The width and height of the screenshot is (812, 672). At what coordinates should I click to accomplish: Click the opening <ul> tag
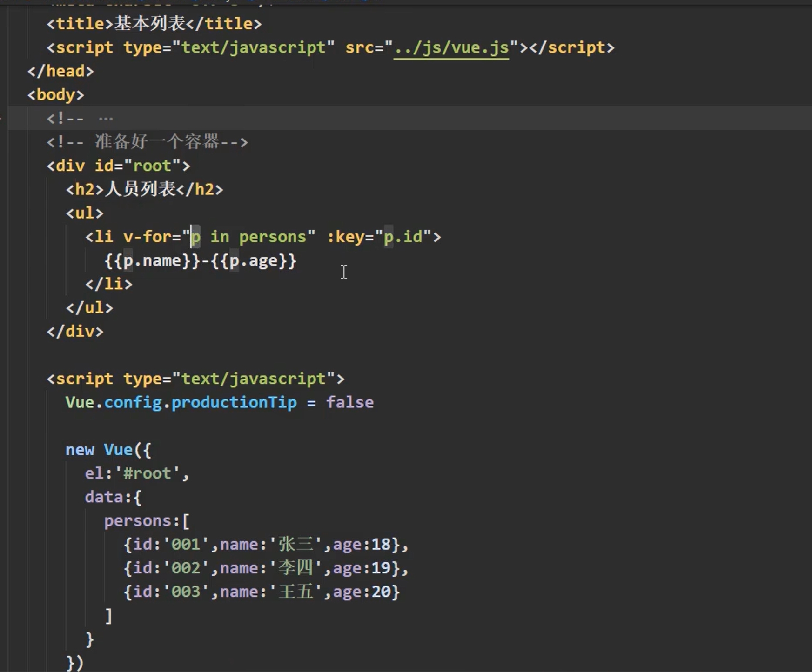tap(85, 213)
